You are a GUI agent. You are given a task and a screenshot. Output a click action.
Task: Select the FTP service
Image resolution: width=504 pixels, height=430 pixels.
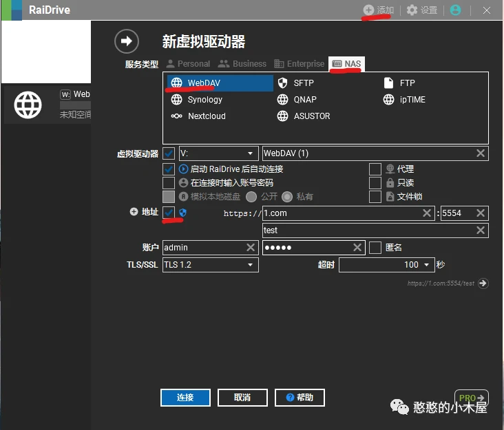[x=399, y=83]
